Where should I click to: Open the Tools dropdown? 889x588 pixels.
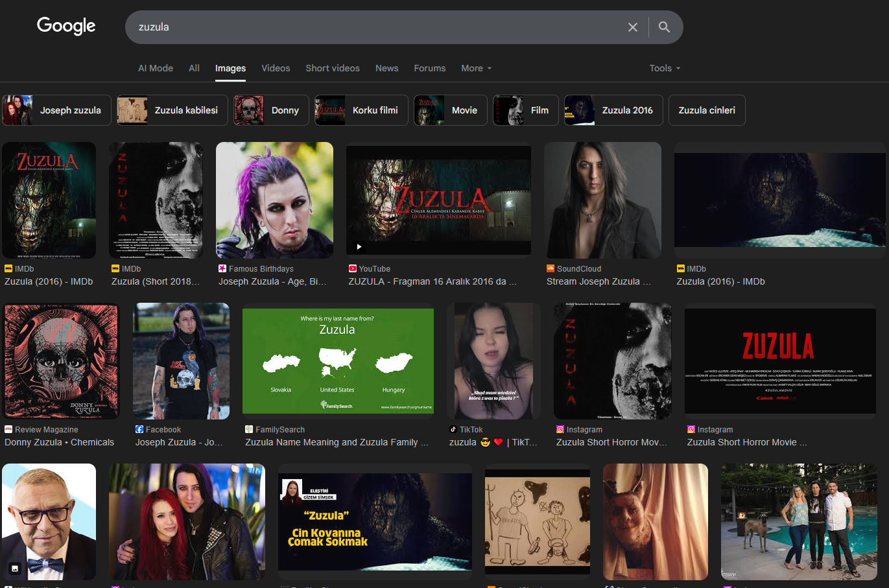click(x=665, y=68)
